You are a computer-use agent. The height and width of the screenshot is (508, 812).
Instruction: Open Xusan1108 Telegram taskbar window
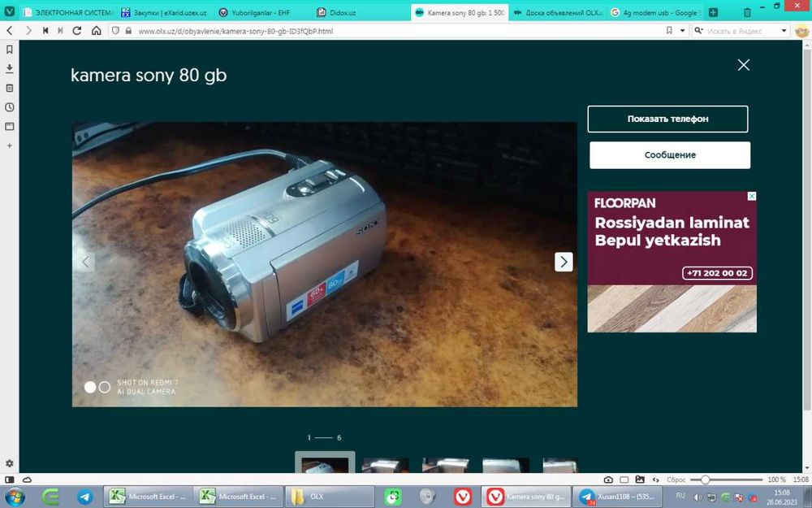pos(617,497)
